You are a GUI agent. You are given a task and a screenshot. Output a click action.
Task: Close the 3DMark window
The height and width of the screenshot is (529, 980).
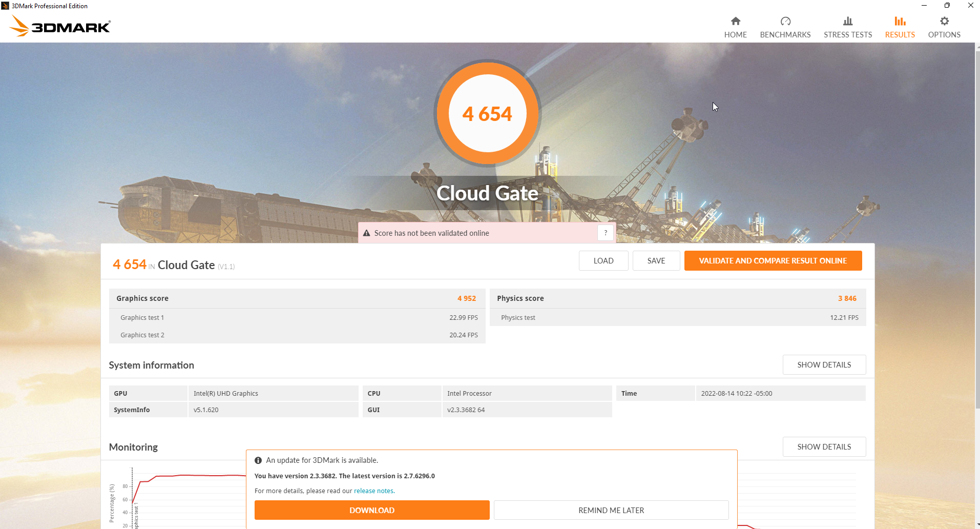[970, 6]
